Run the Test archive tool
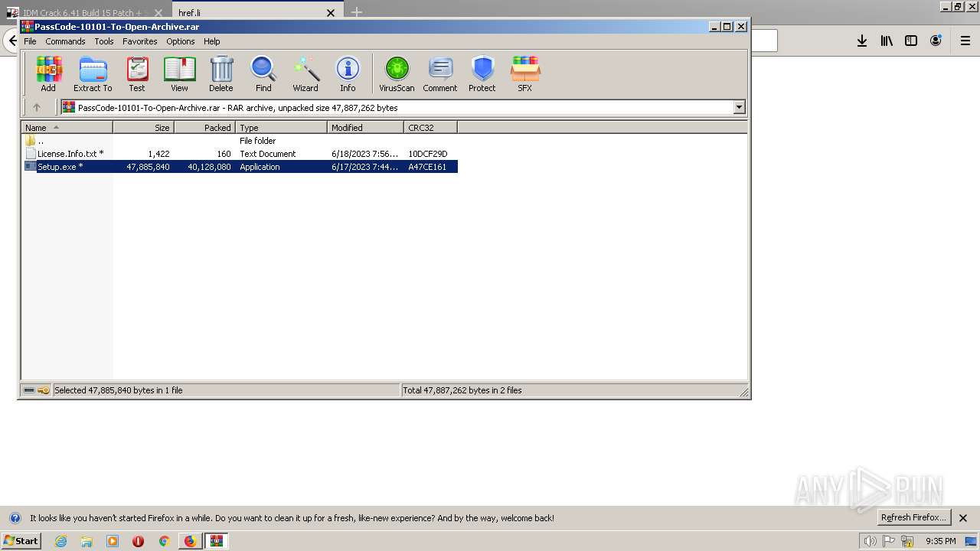The height and width of the screenshot is (551, 980). [x=137, y=74]
